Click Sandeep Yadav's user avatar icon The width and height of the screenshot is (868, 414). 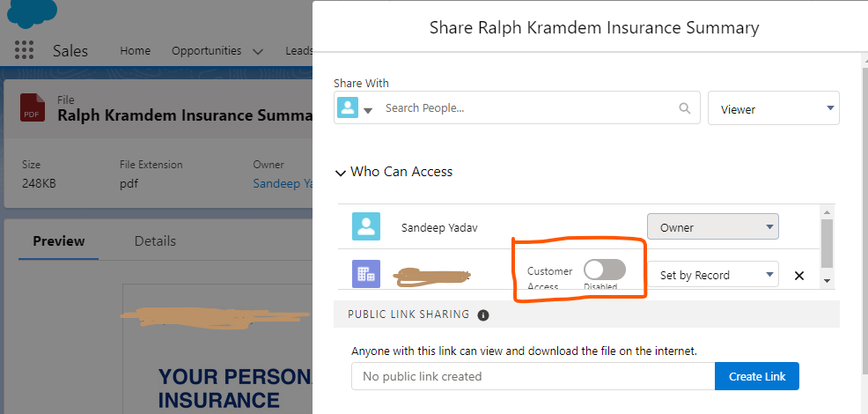click(365, 226)
